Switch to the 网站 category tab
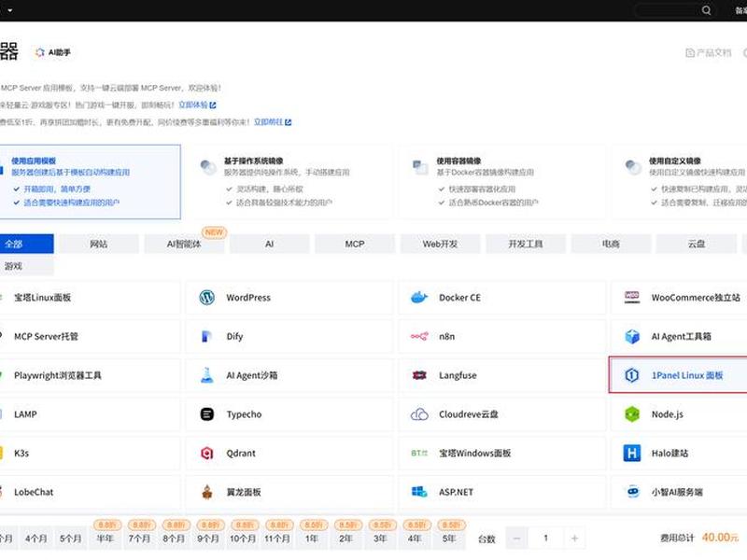This screenshot has height=560, width=747. (99, 244)
